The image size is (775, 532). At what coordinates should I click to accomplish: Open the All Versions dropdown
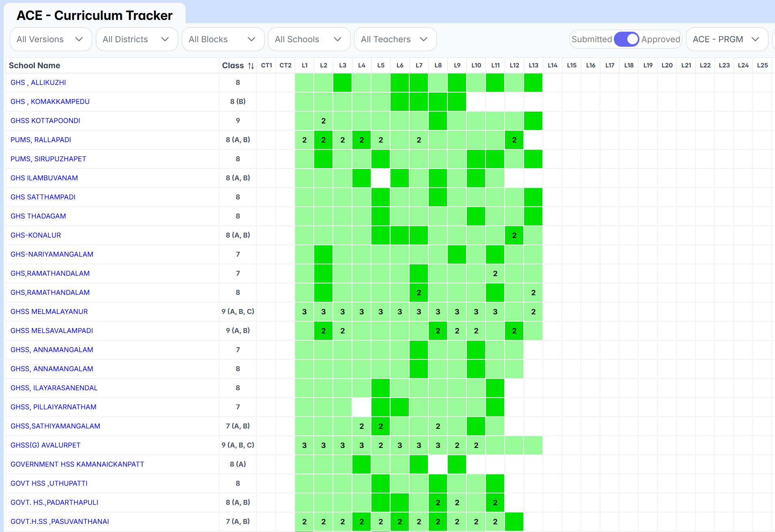click(x=50, y=39)
